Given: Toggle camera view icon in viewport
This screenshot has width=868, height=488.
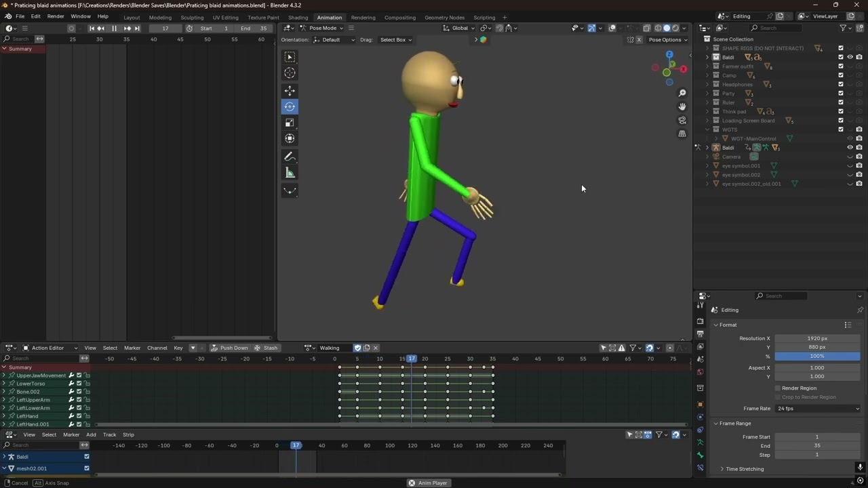Looking at the screenshot, I should pyautogui.click(x=682, y=120).
